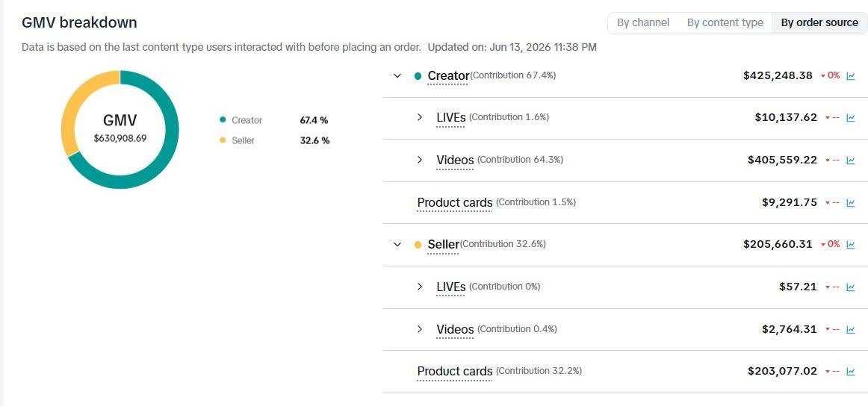This screenshot has height=406, width=868.
Task: Open trend chart icon for Creator Videos
Action: (850, 160)
